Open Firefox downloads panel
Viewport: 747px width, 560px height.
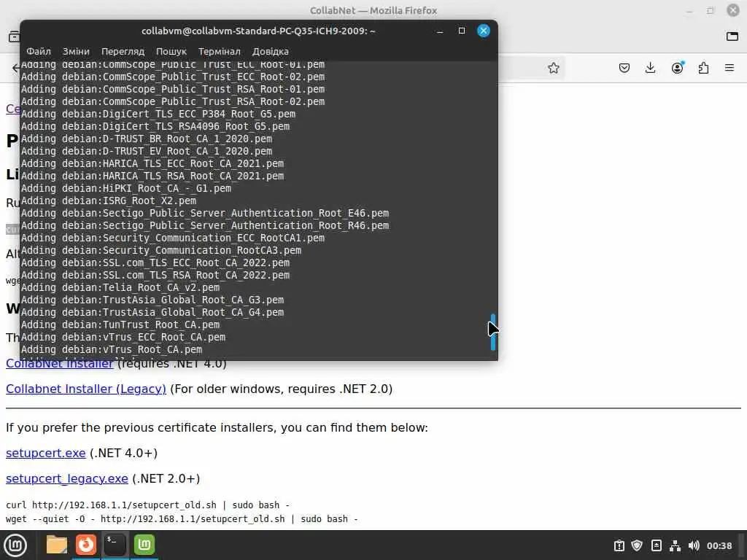tap(650, 68)
